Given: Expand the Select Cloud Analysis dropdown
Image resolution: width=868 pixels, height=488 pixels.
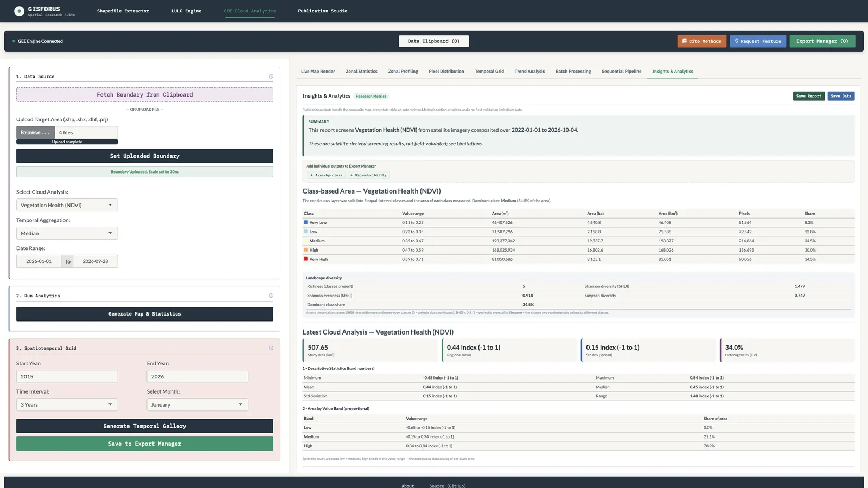Looking at the screenshot, I should (x=67, y=205).
